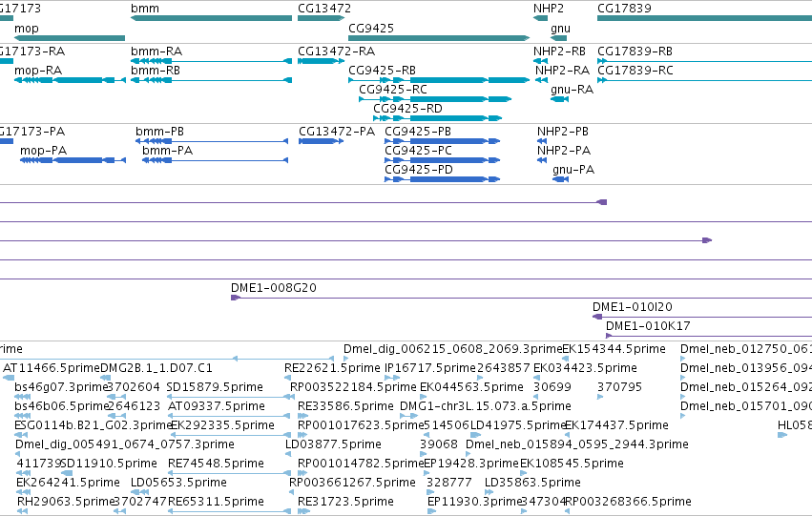
Task: Click the CG17839 gene bar
Action: click(x=704, y=18)
